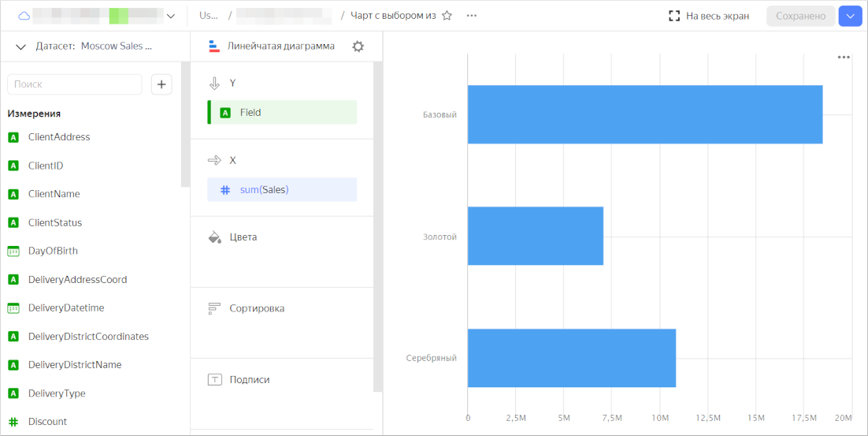Select the Field item in the Y section
Screen dimensions: 868x436
[282, 113]
